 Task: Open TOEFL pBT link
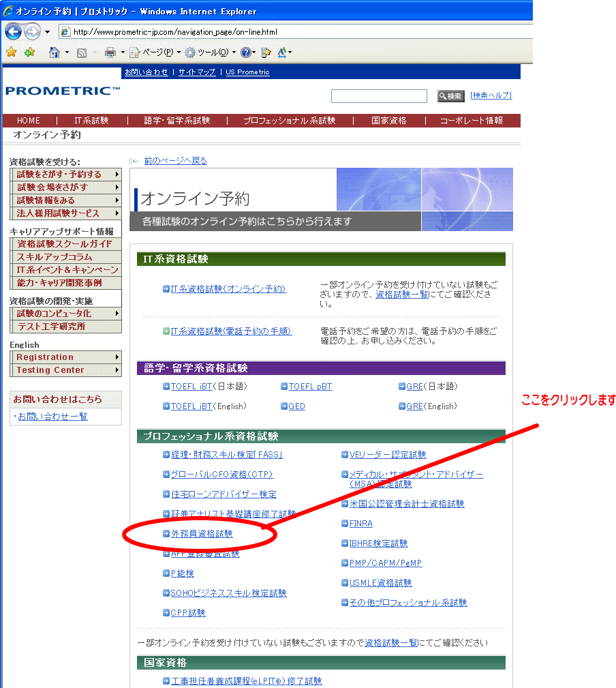[x=311, y=387]
